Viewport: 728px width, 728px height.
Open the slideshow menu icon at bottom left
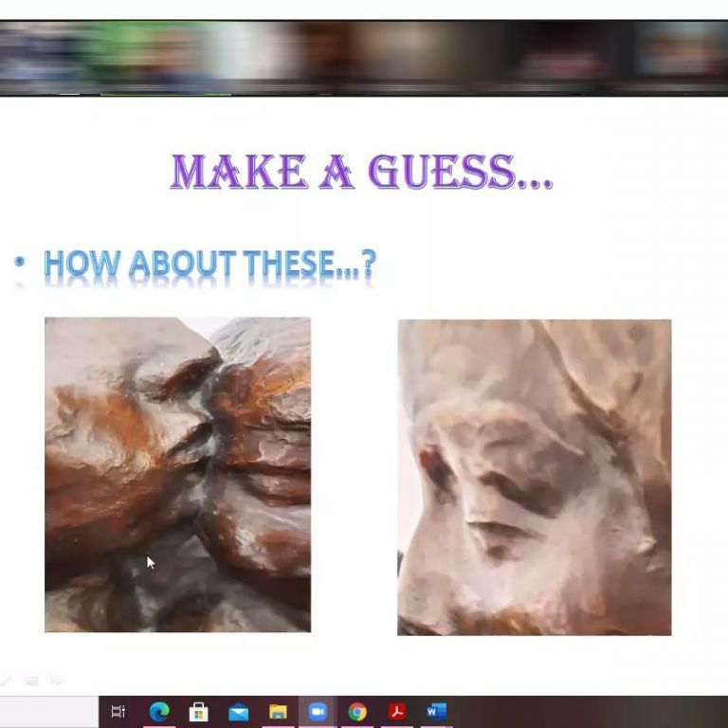point(32,680)
